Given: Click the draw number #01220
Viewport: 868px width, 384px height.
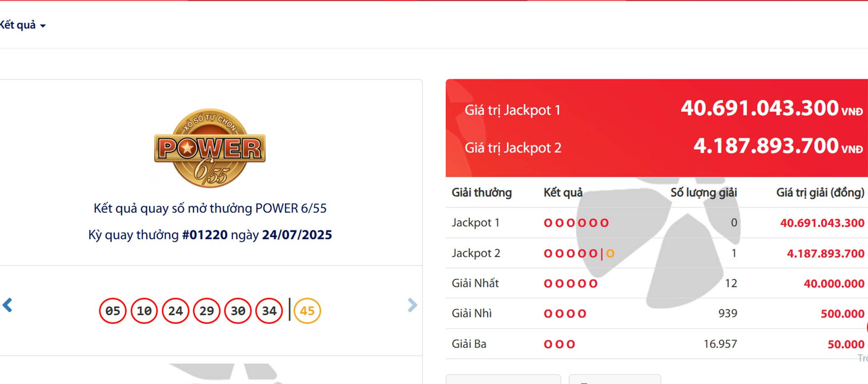Looking at the screenshot, I should [x=205, y=235].
